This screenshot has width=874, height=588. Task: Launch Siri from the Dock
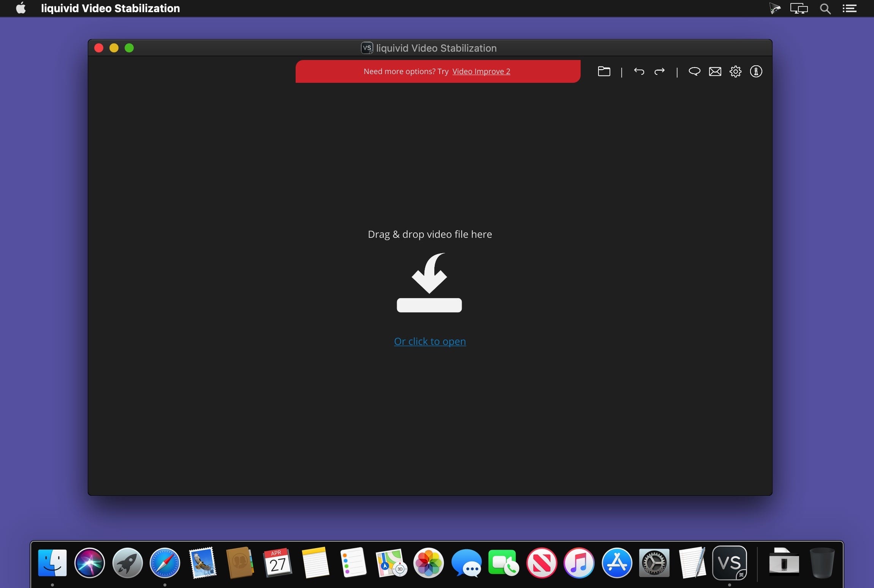90,563
